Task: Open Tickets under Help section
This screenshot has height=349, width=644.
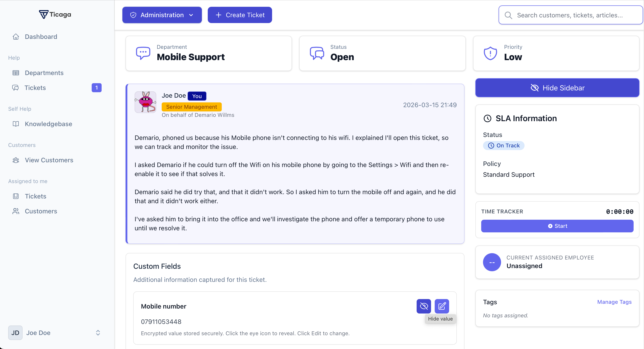Action: click(35, 88)
